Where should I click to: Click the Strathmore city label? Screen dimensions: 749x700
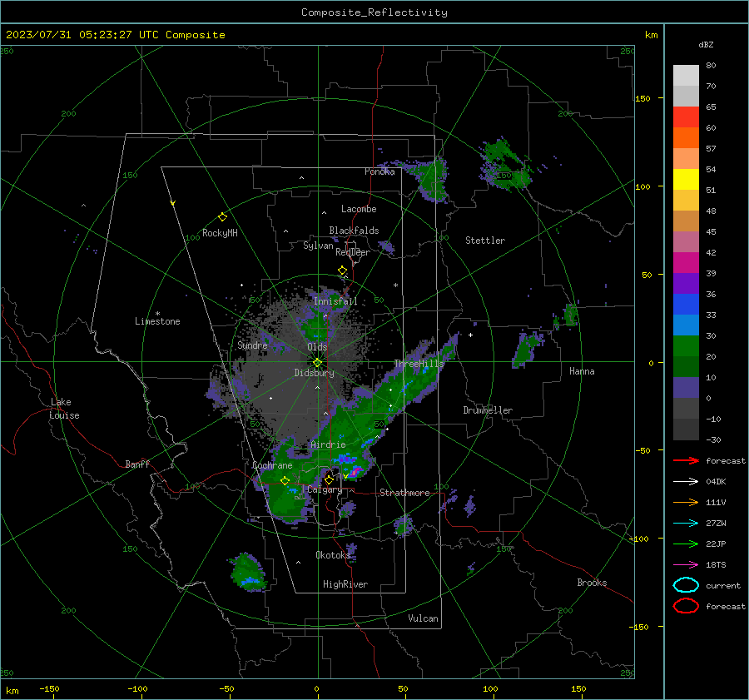pos(404,493)
